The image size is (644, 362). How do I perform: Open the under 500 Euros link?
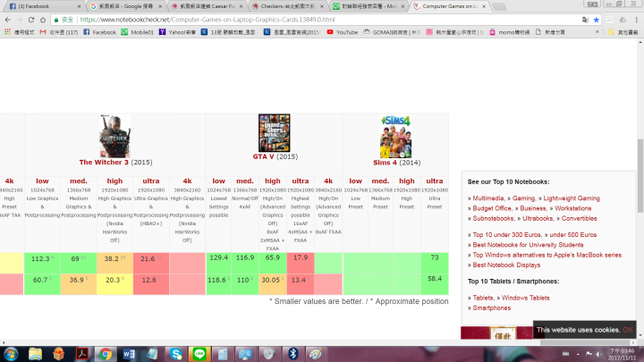click(573, 235)
